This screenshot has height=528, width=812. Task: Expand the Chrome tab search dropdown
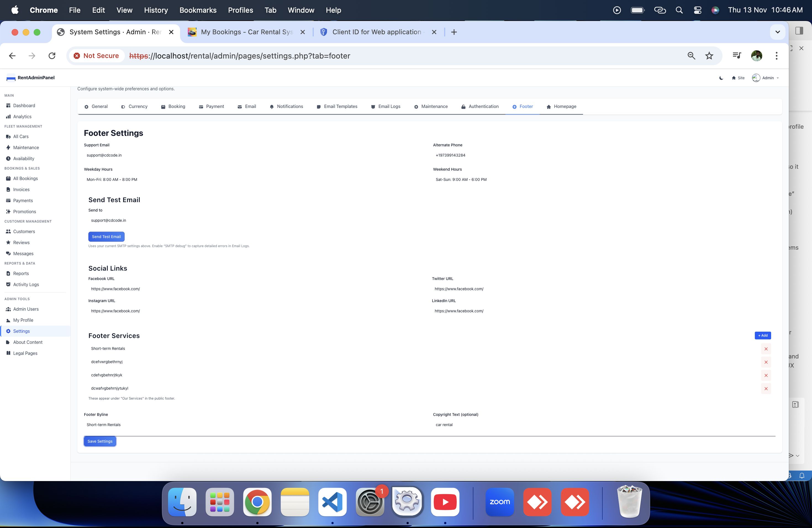pos(777,32)
